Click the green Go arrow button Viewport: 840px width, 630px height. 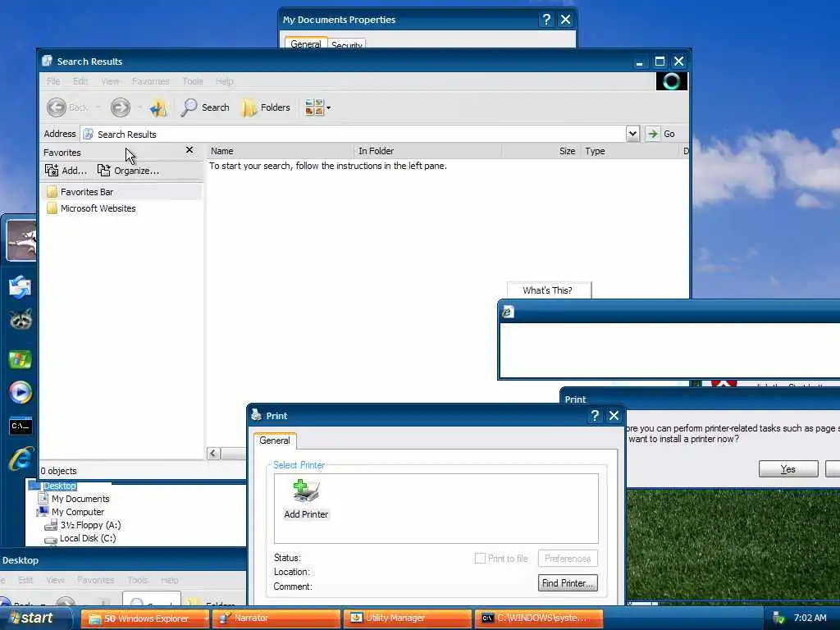(x=652, y=134)
